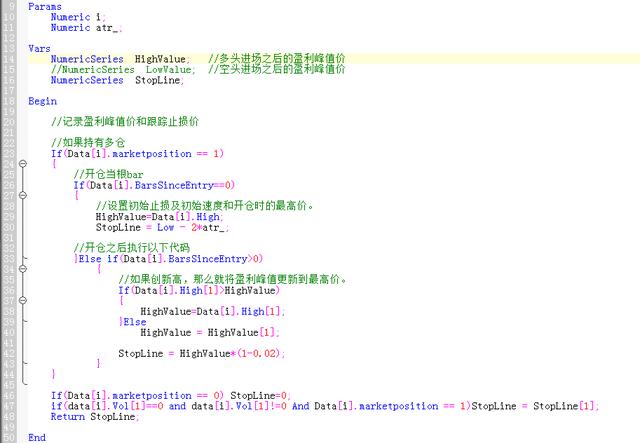Collapse the Else-if block fold at line 34
Image resolution: width=640 pixels, height=443 pixels.
22,268
